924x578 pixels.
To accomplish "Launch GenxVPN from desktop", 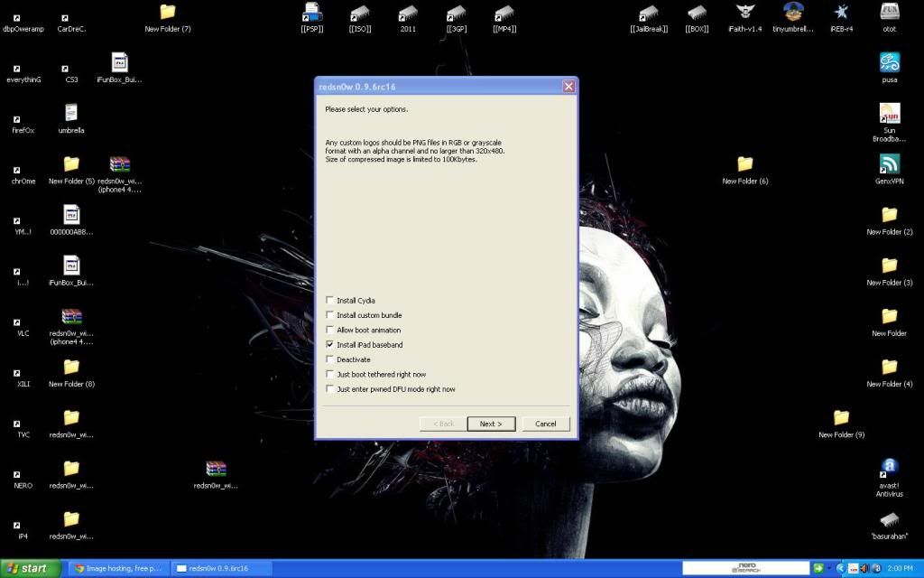I will point(890,169).
